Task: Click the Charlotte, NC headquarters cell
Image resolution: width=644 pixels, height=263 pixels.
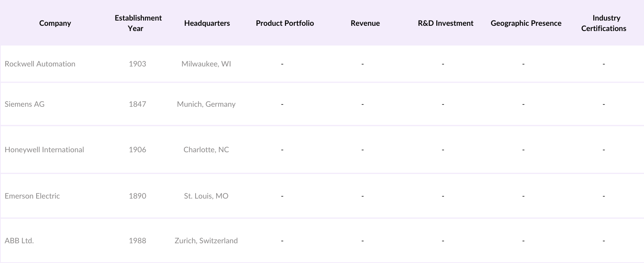Action: (206, 149)
